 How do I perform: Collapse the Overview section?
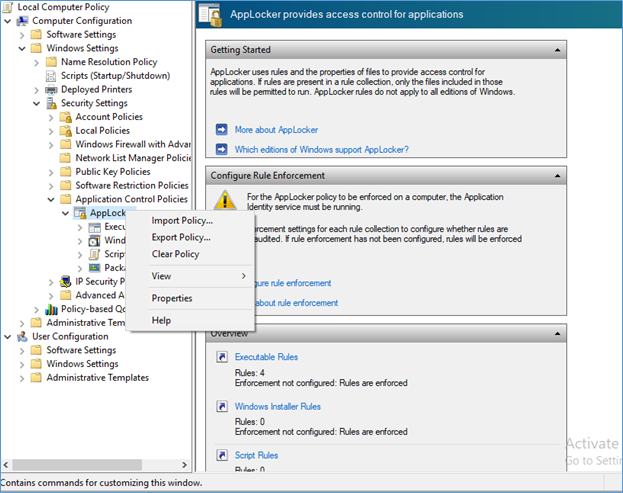tap(557, 334)
